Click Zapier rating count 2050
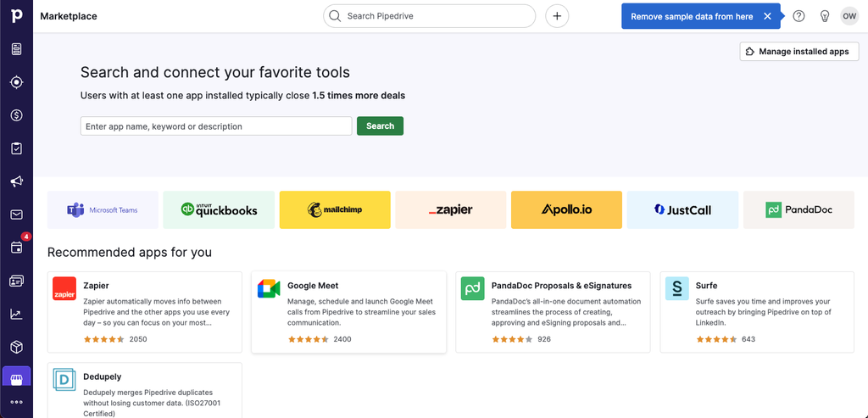This screenshot has height=418, width=868. (x=138, y=339)
